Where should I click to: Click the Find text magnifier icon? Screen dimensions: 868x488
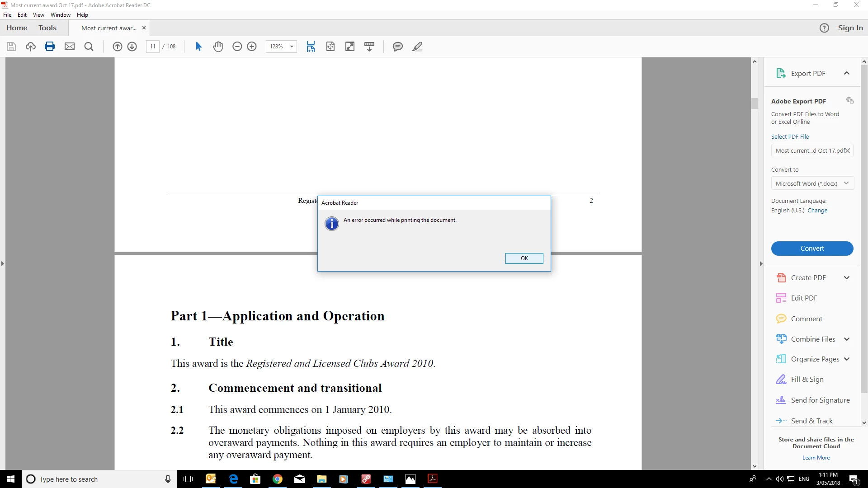coord(89,47)
